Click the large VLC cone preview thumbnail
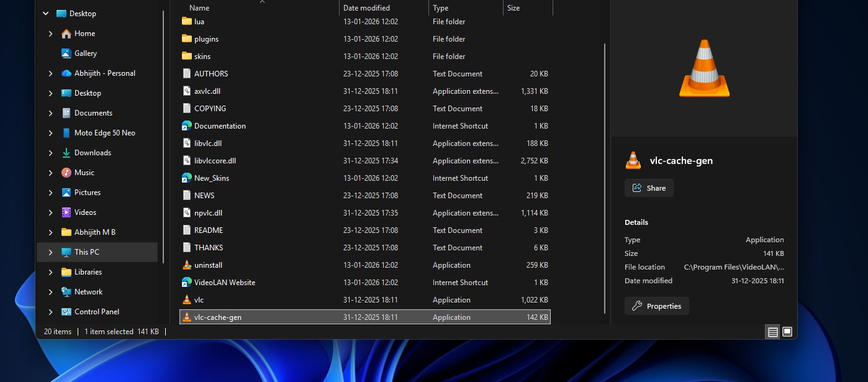 [704, 68]
